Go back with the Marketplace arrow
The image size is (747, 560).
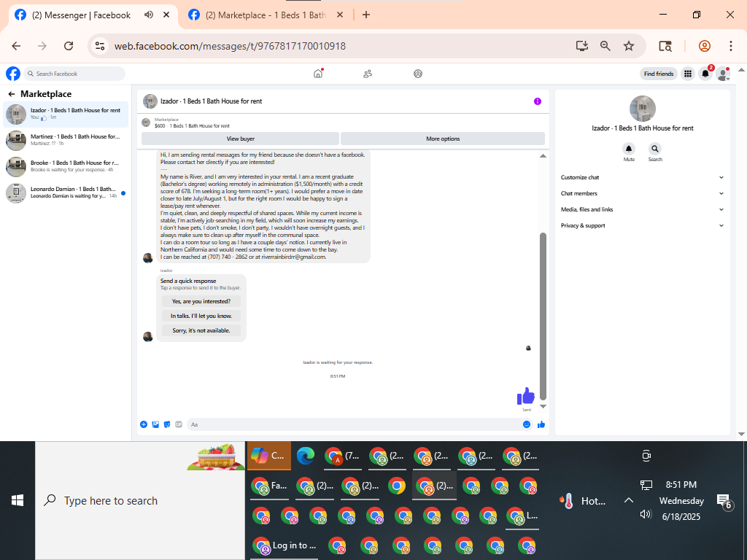click(12, 94)
